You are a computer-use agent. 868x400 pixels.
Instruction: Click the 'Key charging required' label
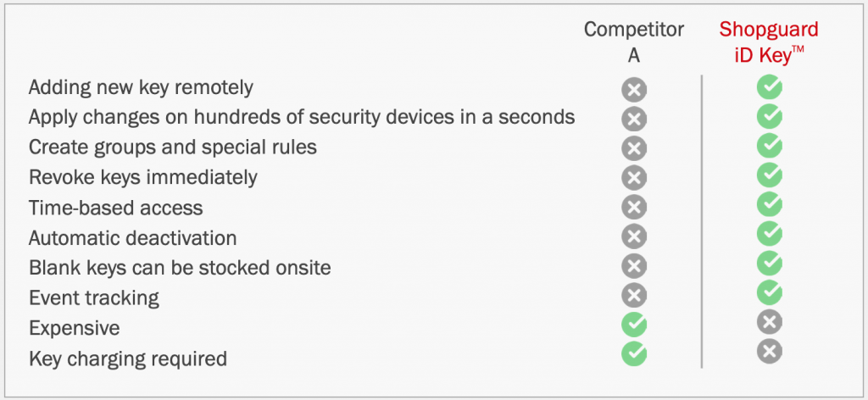point(128,358)
